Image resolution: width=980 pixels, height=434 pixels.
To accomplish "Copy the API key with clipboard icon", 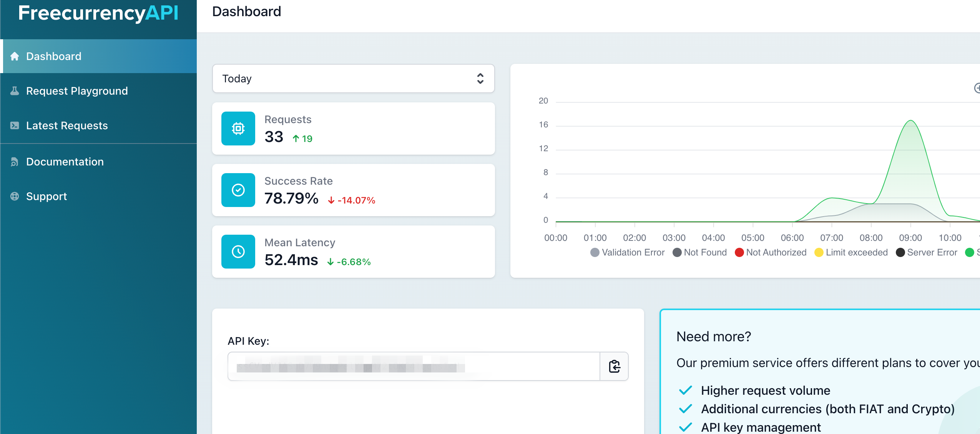I will click(614, 366).
